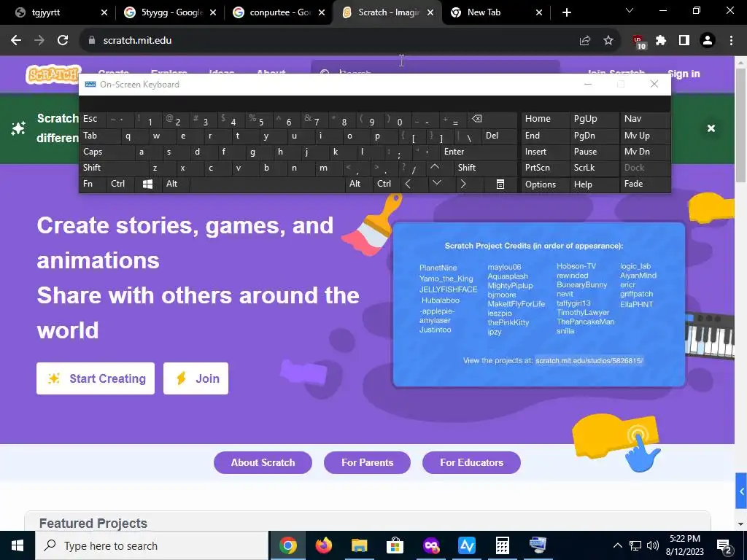Click the Chrome taskbar icon
The width and height of the screenshot is (747, 560).
point(287,545)
